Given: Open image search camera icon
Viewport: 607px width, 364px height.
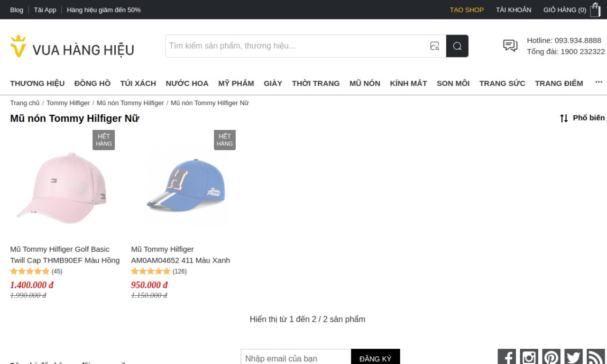Looking at the screenshot, I should (434, 46).
